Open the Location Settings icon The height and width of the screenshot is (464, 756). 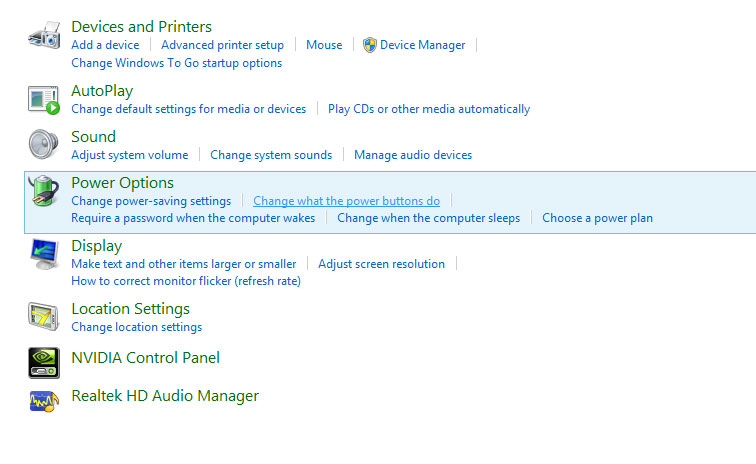tap(44, 317)
